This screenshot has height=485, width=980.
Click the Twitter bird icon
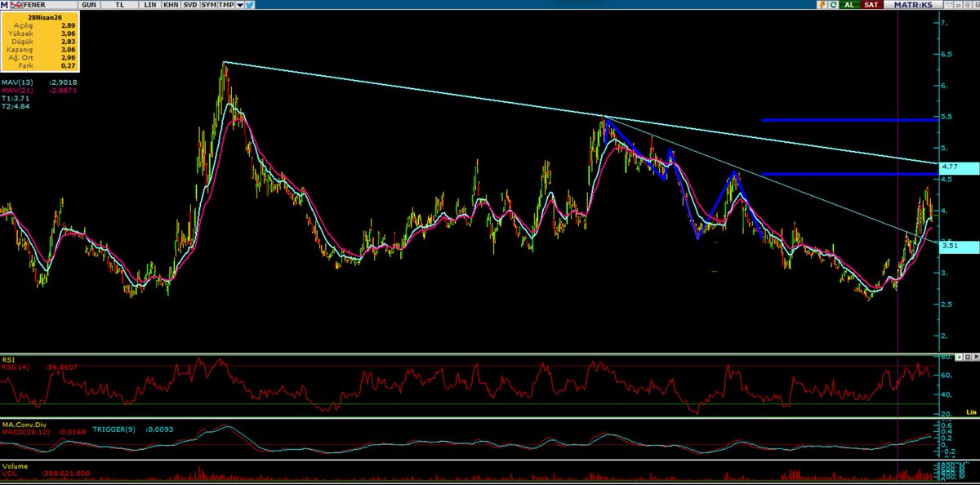(250, 5)
